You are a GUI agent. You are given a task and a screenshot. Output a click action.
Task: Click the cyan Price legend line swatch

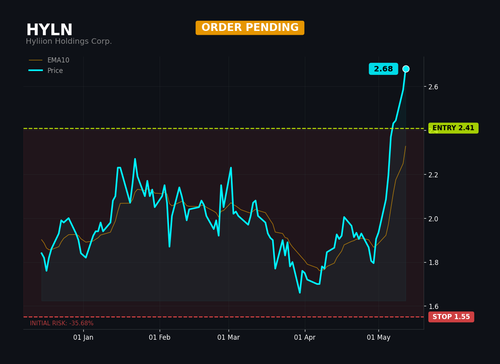[36, 70]
